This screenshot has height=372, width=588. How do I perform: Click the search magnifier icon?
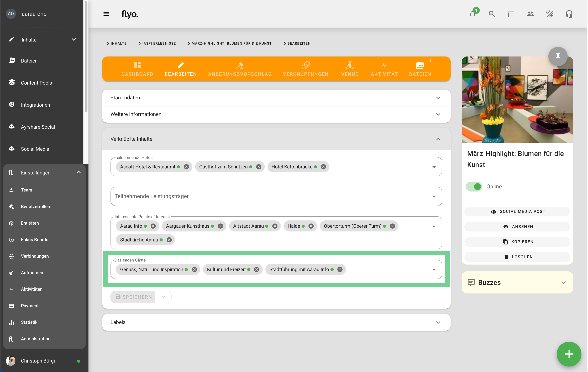(x=492, y=14)
